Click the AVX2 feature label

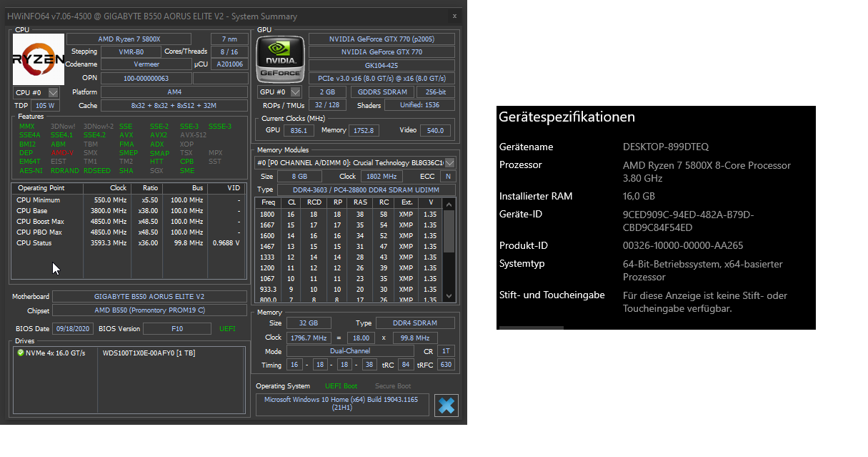click(x=159, y=134)
